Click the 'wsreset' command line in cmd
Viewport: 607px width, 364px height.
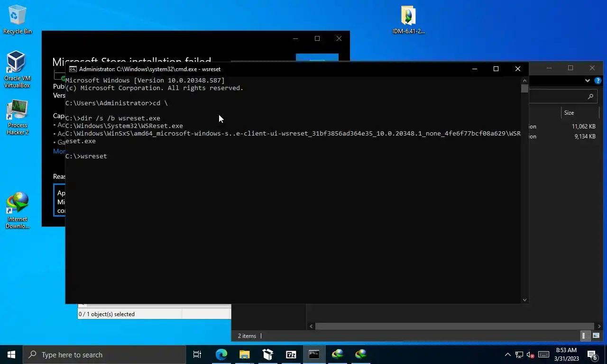pyautogui.click(x=86, y=156)
